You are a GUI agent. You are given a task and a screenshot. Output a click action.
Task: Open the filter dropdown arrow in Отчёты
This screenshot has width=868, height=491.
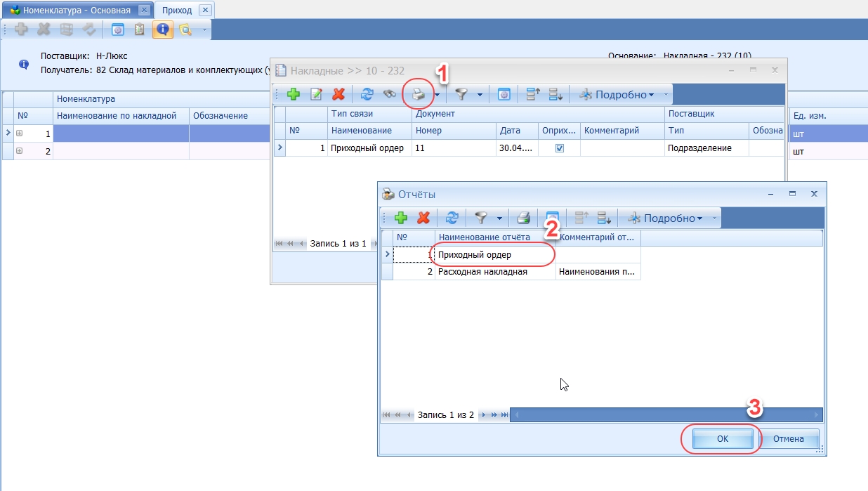click(498, 218)
